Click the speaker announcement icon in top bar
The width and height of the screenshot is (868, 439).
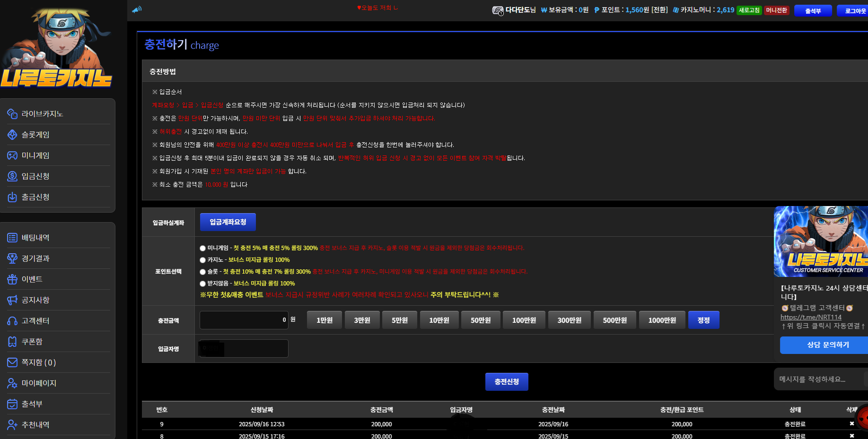[x=137, y=9]
